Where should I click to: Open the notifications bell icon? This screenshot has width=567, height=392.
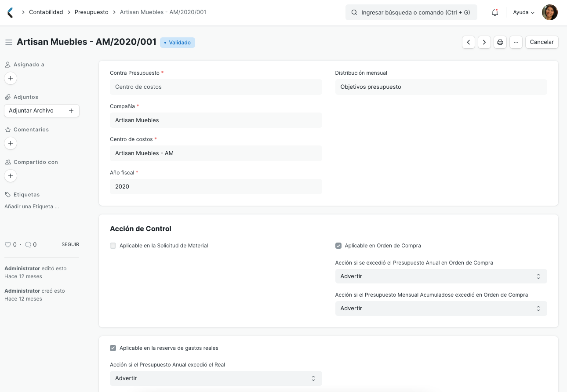pos(495,12)
